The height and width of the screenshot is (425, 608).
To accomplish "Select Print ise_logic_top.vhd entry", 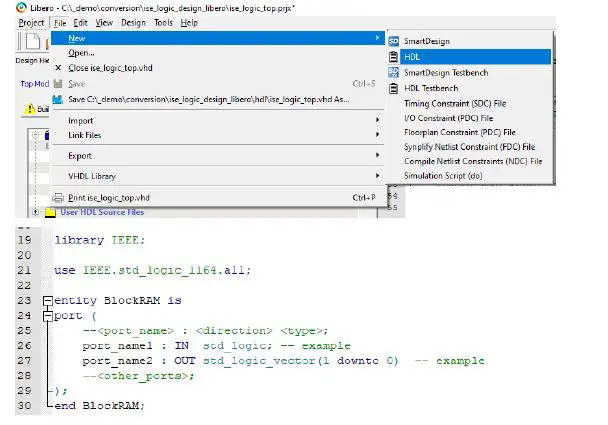I will pyautogui.click(x=218, y=198).
